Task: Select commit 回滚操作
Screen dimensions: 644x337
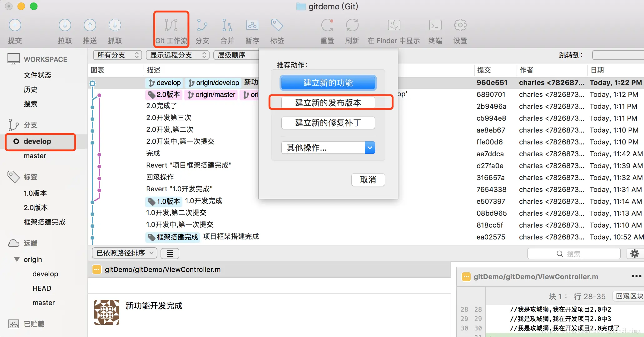Action: [x=160, y=177]
